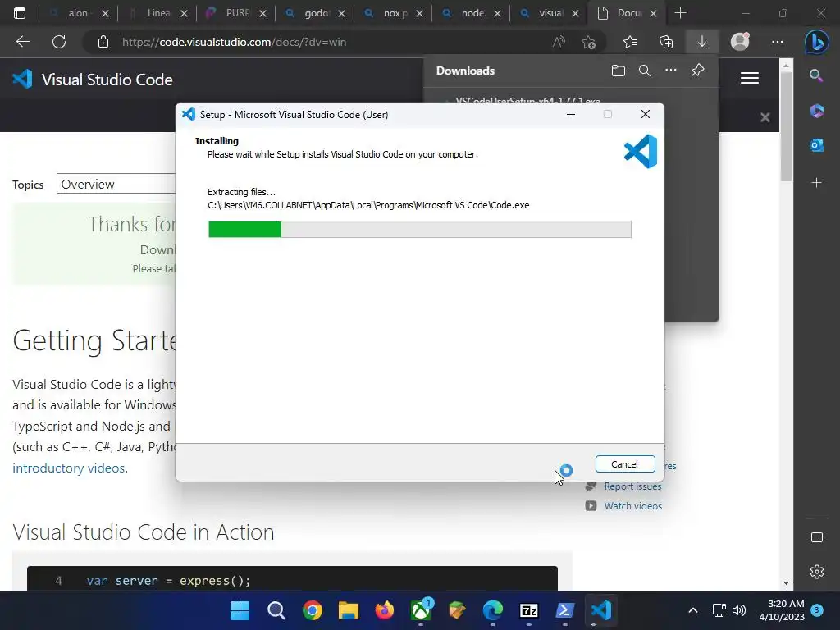Open the Windows Start menu
Screen dimensions: 840x630
(240, 610)
